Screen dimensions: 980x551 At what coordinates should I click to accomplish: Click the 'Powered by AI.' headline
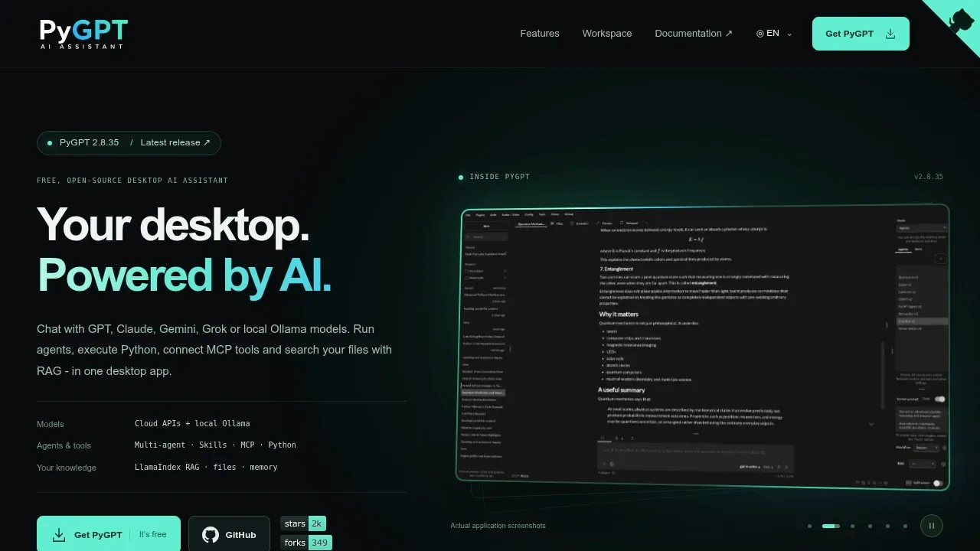click(x=185, y=275)
